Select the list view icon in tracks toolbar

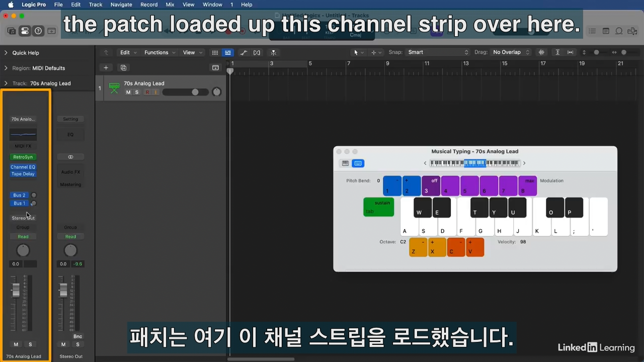[228, 52]
